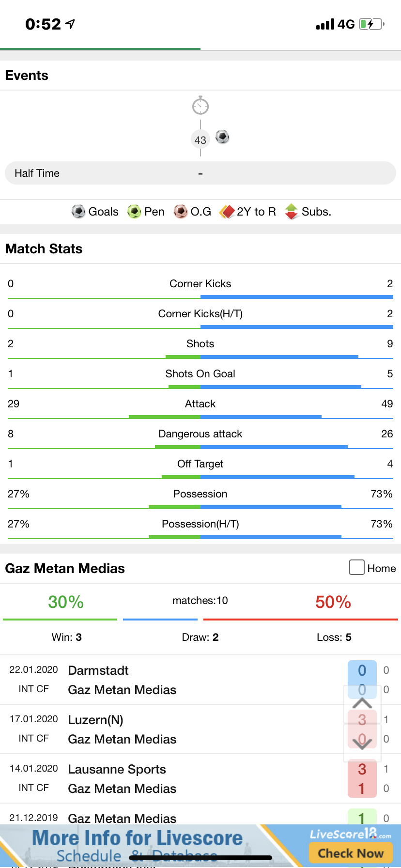401x868 pixels.
Task: Enable the Home checkbox filter
Action: (x=357, y=568)
